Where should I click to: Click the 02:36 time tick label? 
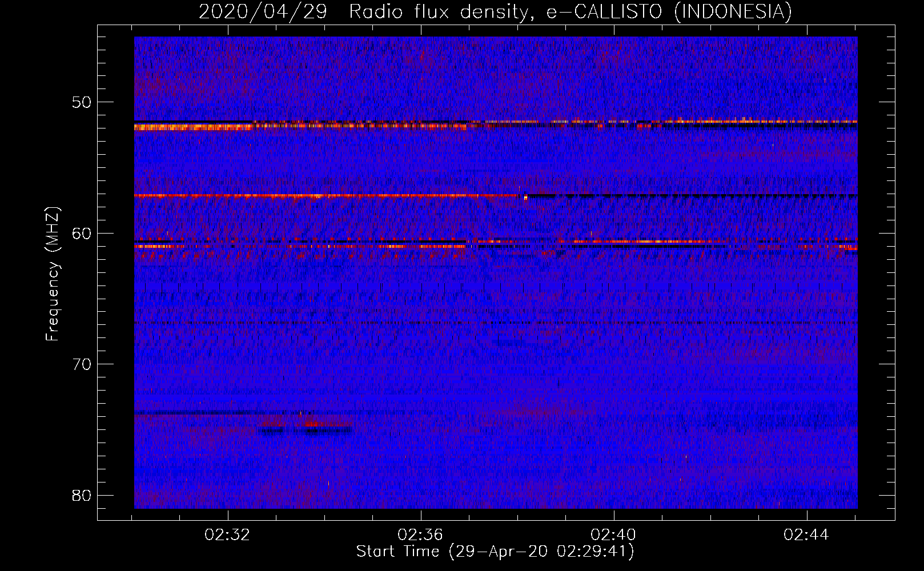(x=420, y=535)
